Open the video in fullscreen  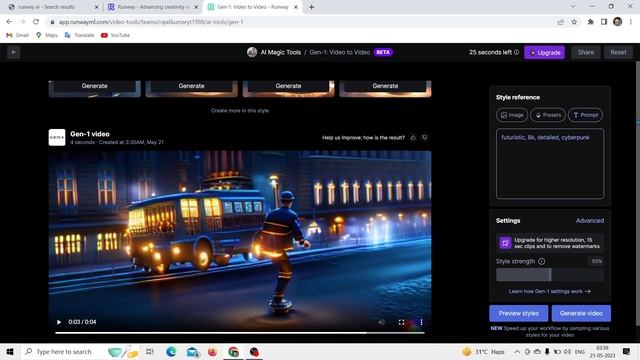401,322
